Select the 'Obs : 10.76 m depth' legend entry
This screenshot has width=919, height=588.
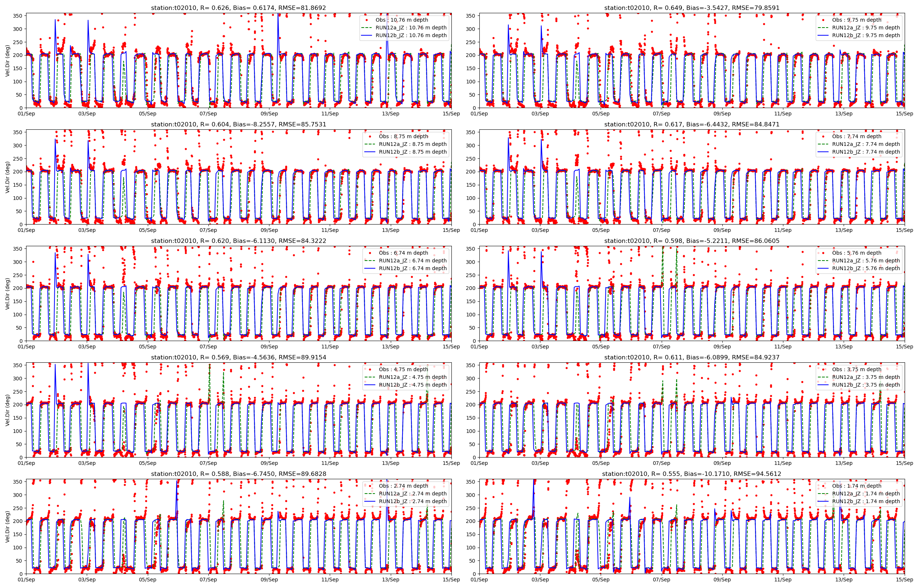402,20
